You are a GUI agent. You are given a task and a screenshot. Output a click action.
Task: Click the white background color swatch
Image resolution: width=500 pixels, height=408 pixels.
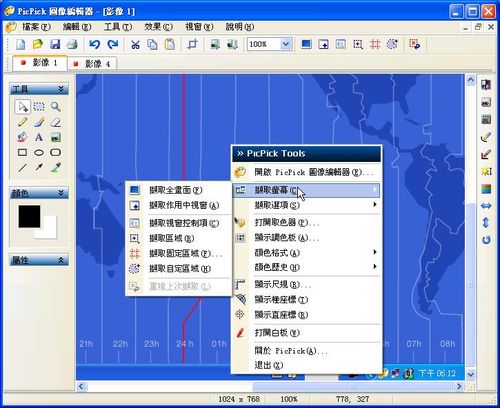pos(49,230)
